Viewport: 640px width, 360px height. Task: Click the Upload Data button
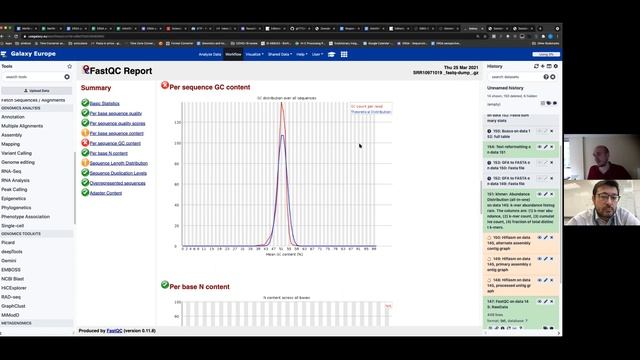37,91
